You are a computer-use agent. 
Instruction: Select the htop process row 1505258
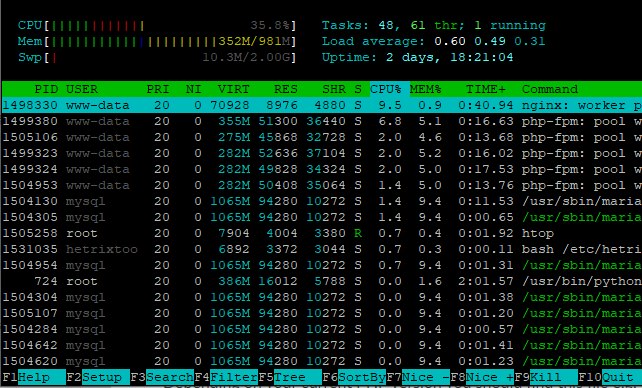(322, 233)
